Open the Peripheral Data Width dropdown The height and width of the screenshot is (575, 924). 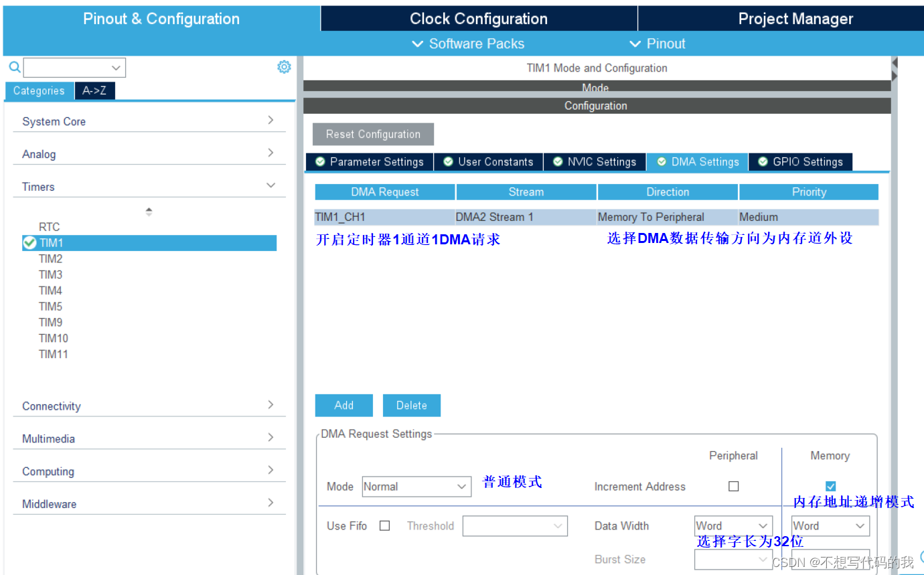pyautogui.click(x=733, y=526)
